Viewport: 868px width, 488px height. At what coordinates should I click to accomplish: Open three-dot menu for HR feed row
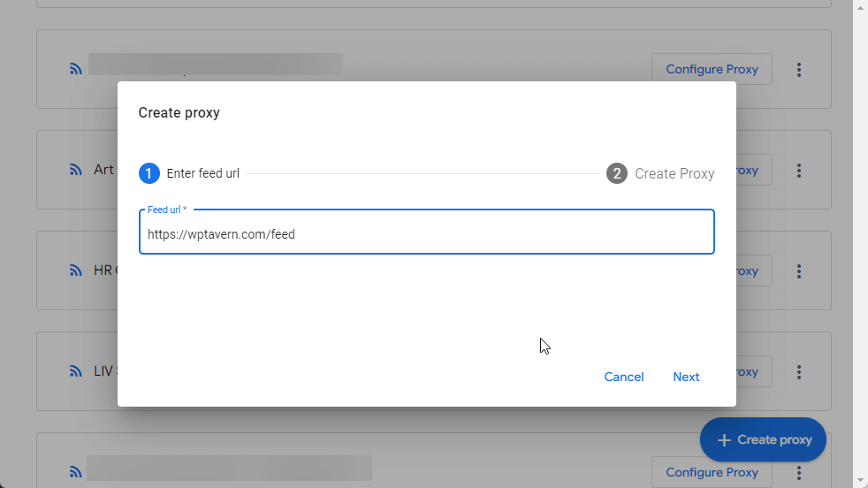(799, 271)
